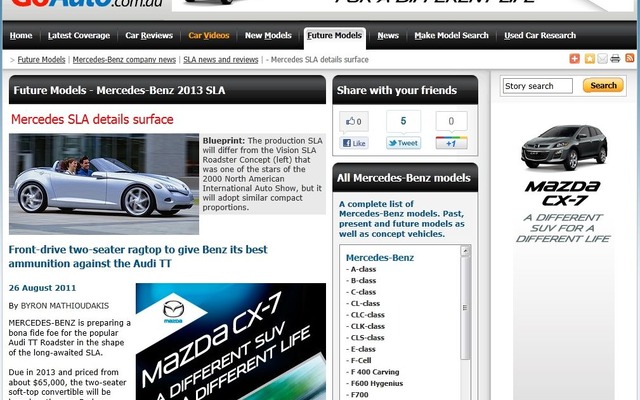Select the Future Models tab
This screenshot has width=640, height=400.
click(334, 36)
